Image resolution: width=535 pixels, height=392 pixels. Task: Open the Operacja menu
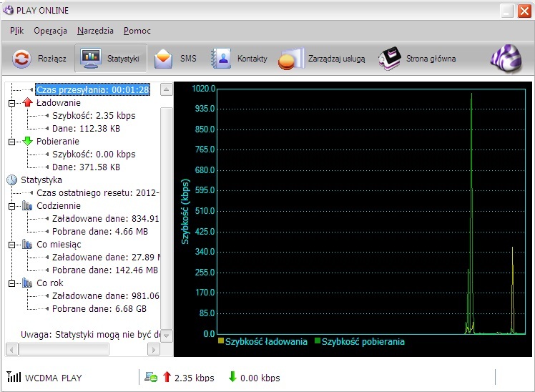click(50, 31)
